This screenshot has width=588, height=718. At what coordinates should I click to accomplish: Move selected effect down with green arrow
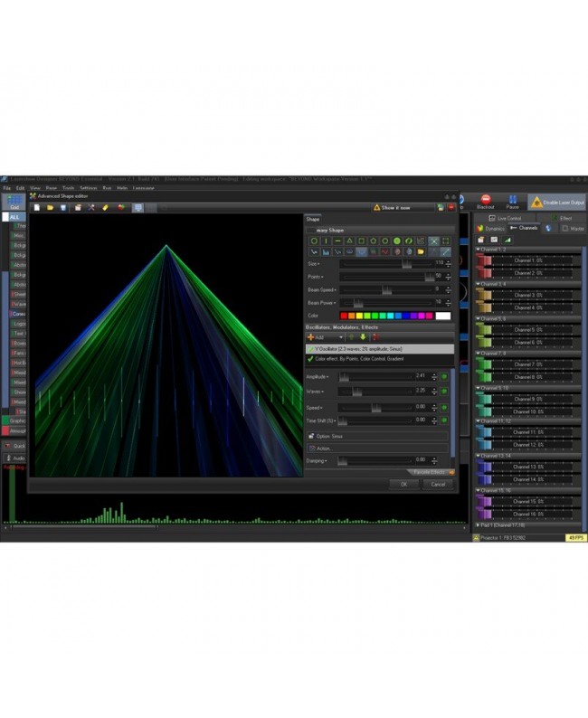point(363,337)
